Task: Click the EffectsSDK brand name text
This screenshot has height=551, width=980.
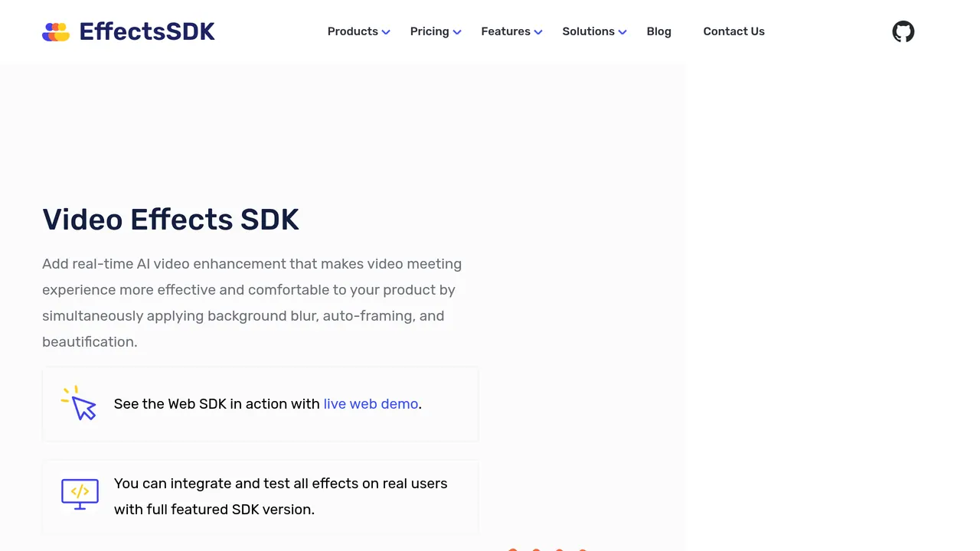Action: [147, 31]
